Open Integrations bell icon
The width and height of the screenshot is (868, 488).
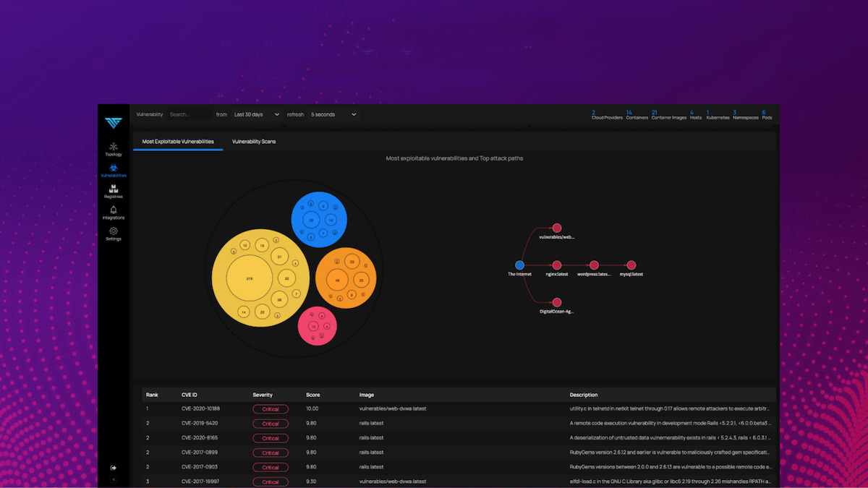coord(114,210)
